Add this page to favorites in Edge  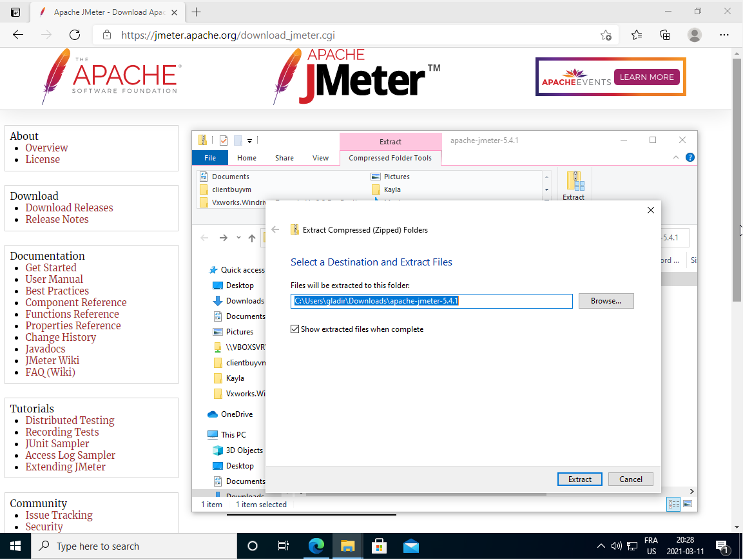click(606, 35)
